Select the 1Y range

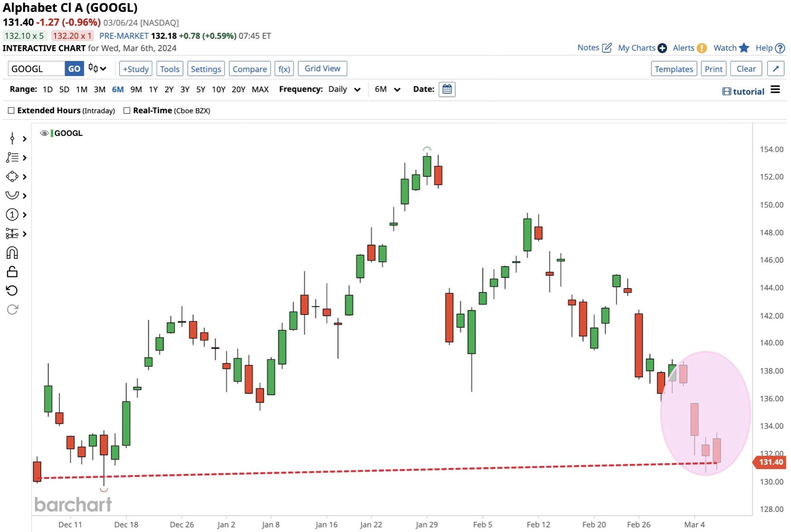[153, 89]
